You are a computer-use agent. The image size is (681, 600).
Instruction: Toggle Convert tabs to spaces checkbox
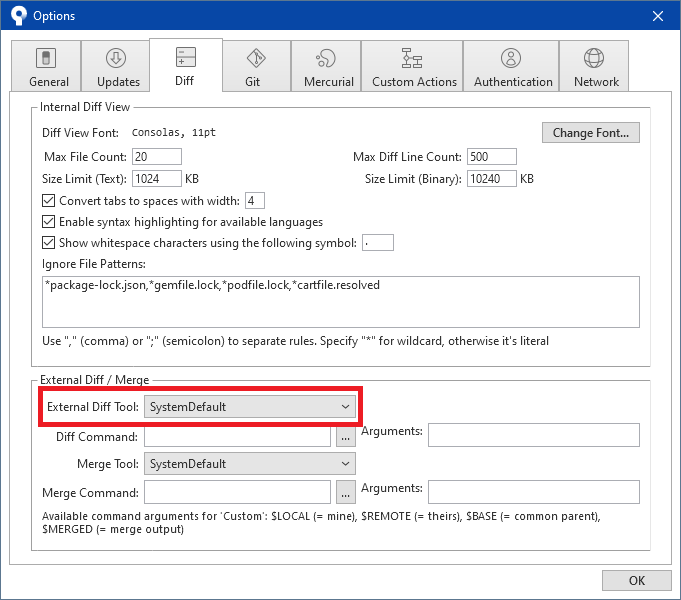point(48,201)
